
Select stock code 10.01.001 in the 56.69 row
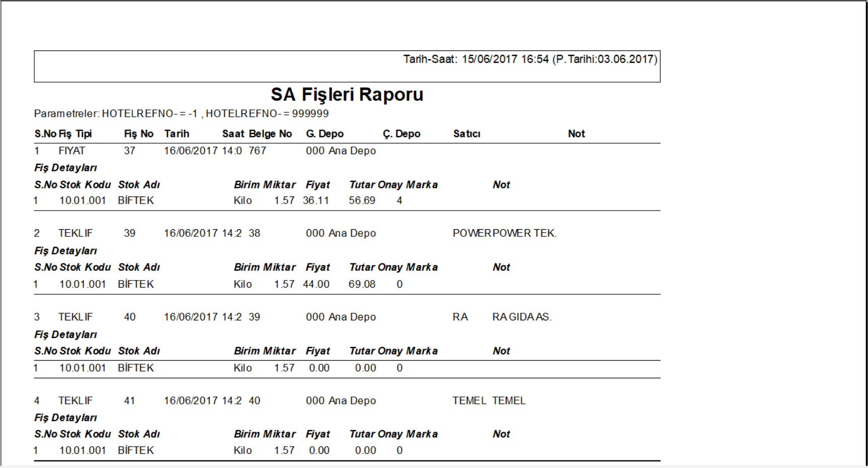click(x=83, y=200)
